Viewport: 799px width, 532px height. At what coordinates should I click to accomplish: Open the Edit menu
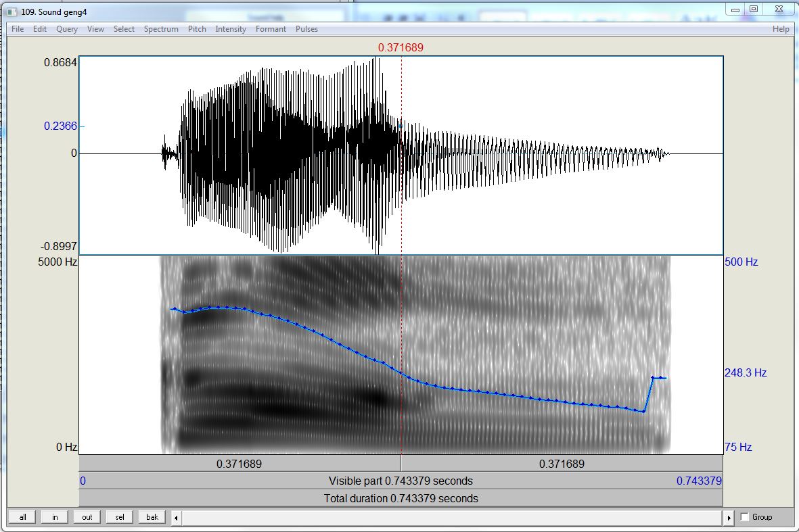[x=40, y=29]
